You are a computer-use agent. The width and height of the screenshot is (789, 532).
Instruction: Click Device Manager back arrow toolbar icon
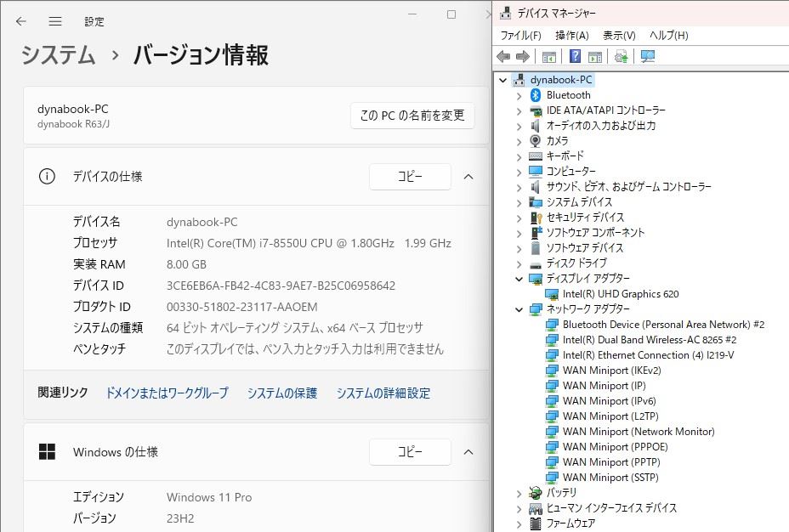[x=503, y=56]
